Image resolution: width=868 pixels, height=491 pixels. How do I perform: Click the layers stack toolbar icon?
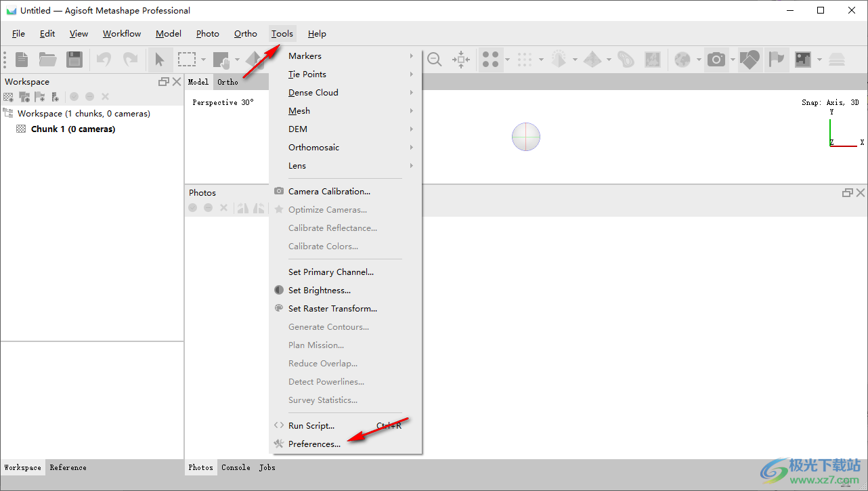[837, 60]
